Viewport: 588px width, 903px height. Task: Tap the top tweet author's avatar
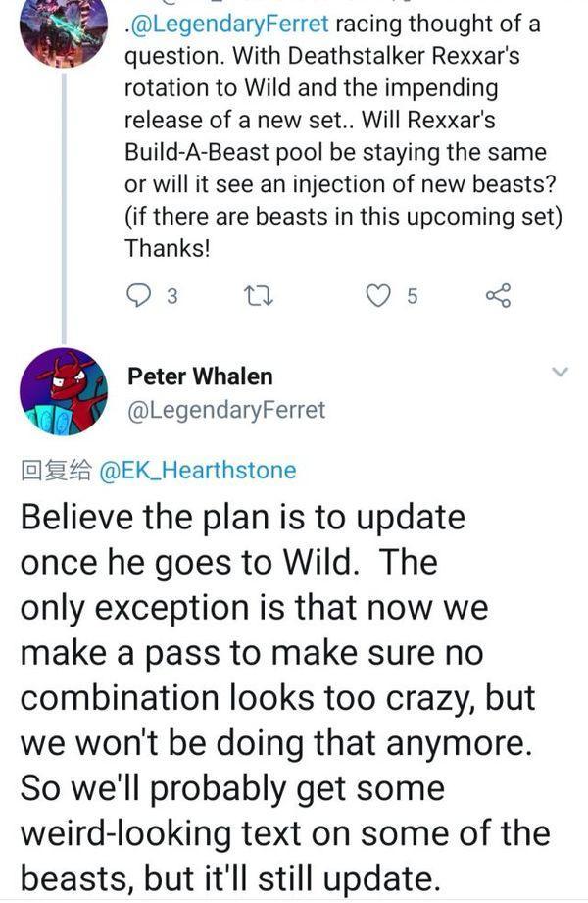tap(64, 29)
